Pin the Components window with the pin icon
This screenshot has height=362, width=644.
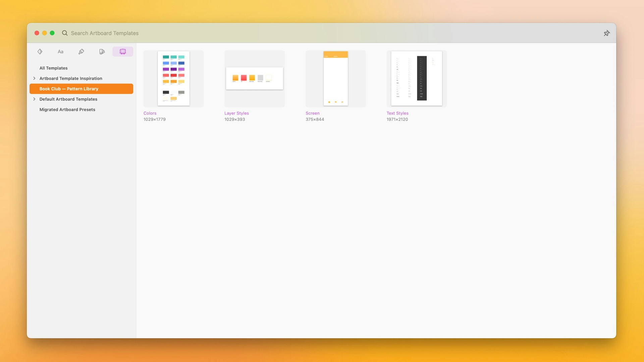coord(606,33)
